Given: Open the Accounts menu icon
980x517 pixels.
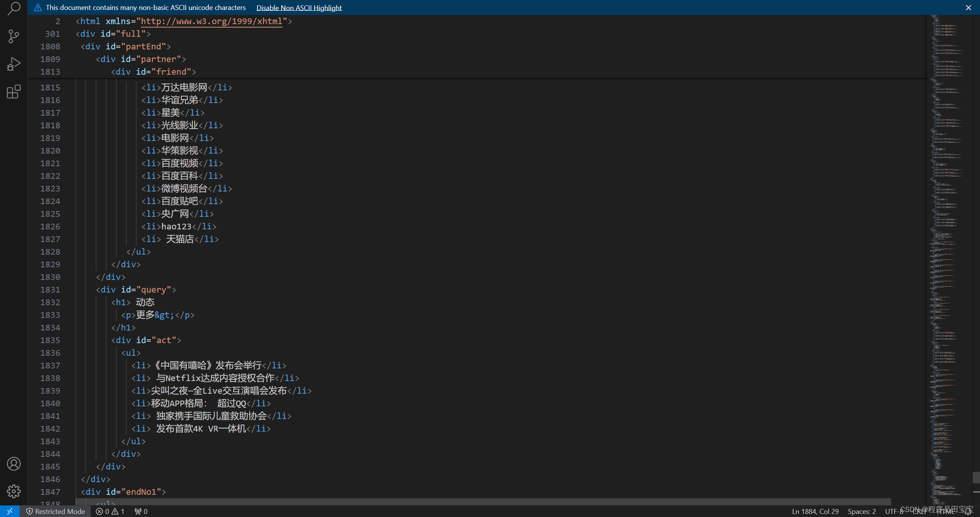Looking at the screenshot, I should [14, 464].
